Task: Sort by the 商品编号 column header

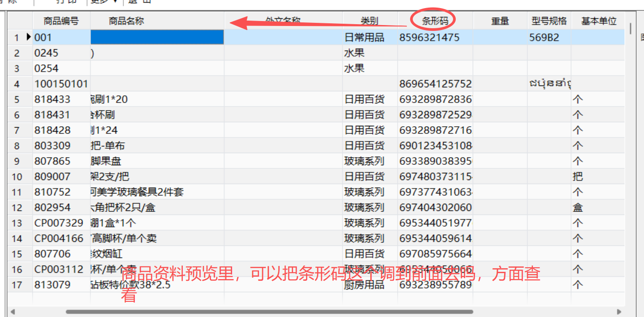Action: click(61, 21)
